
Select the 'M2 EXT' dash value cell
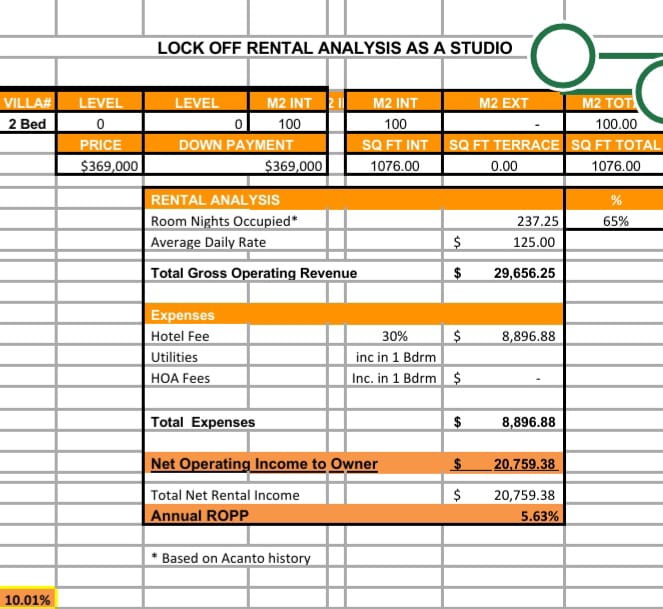pyautogui.click(x=503, y=124)
